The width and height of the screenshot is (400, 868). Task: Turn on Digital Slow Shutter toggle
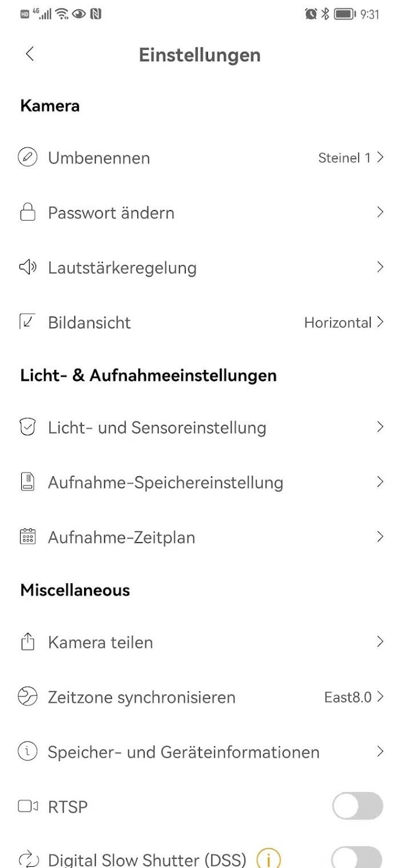tap(358, 858)
